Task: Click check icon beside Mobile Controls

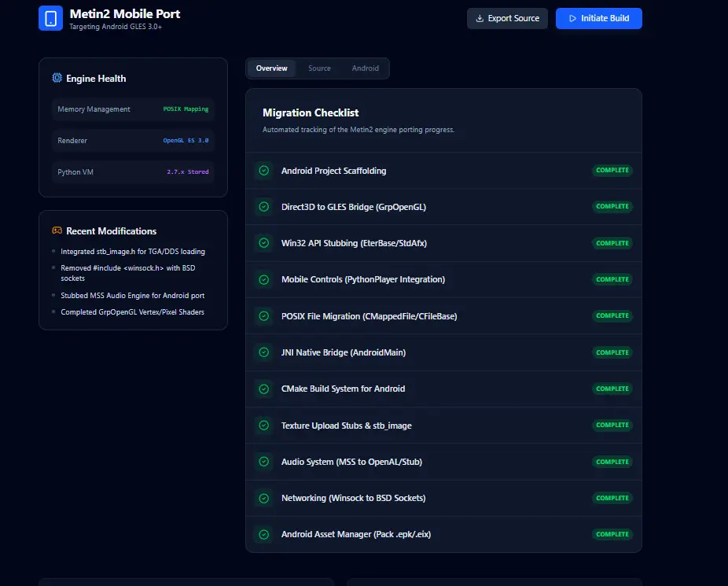Action: point(263,279)
